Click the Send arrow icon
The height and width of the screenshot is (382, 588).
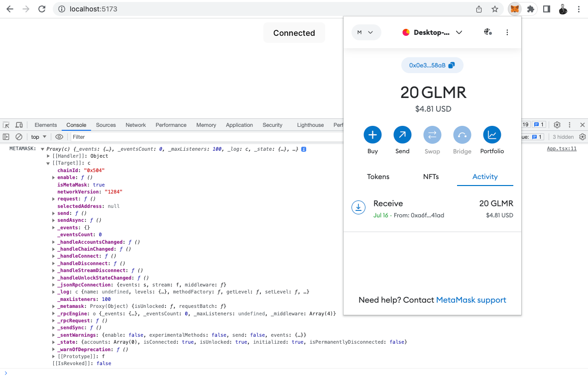(402, 135)
